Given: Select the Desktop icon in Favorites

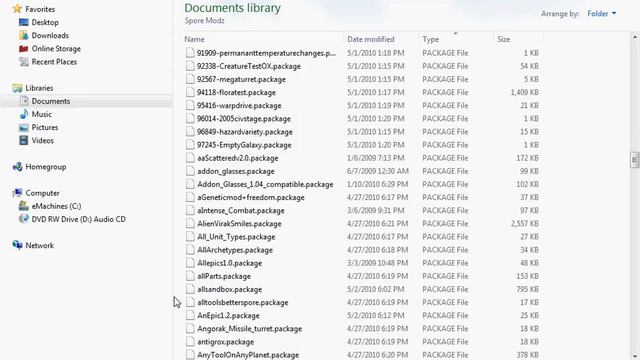Looking at the screenshot, I should [24, 22].
